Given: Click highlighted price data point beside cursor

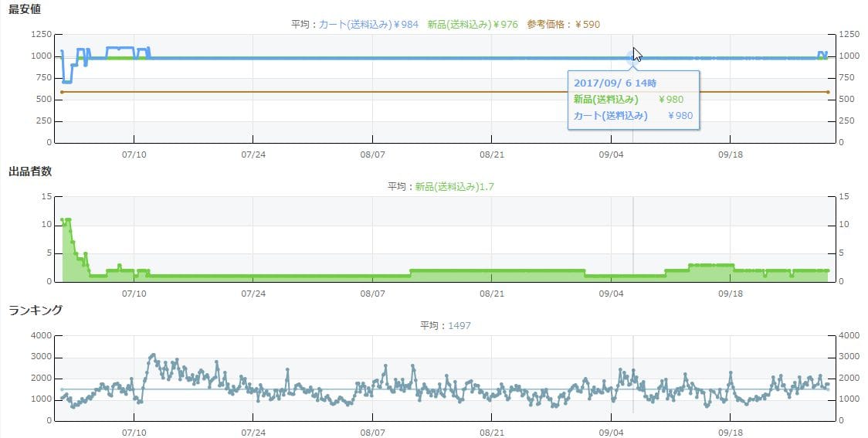Looking at the screenshot, I should point(628,58).
